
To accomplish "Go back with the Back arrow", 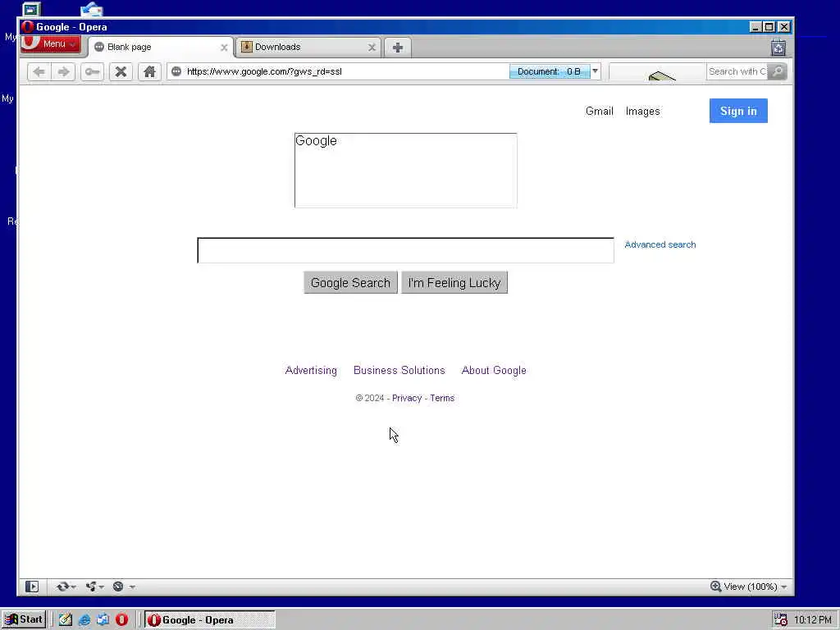I will (39, 72).
